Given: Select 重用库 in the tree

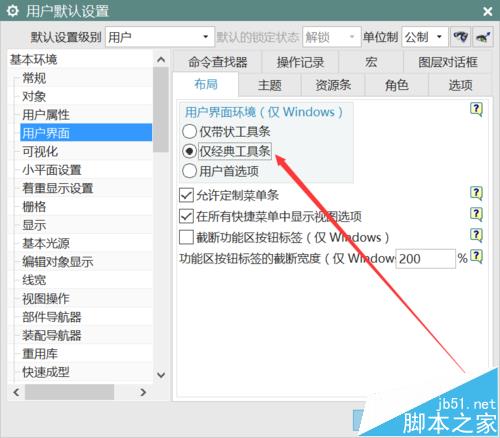Looking at the screenshot, I should click(x=40, y=353).
